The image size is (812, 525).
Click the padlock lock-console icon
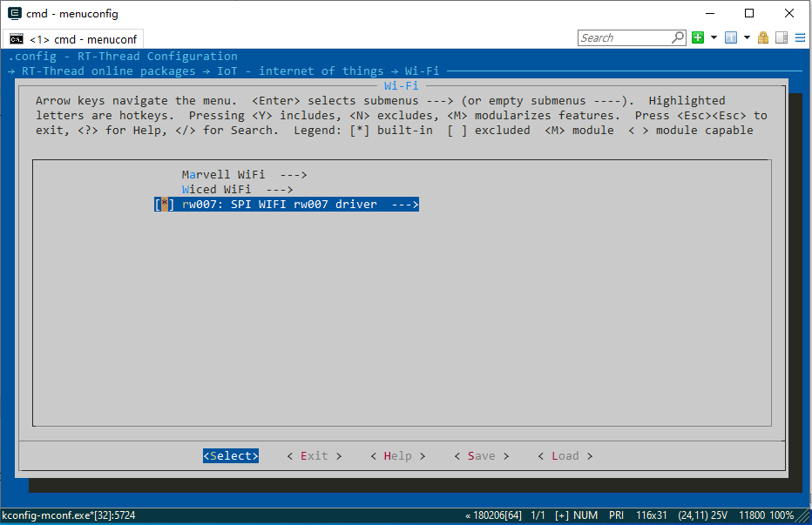click(763, 37)
